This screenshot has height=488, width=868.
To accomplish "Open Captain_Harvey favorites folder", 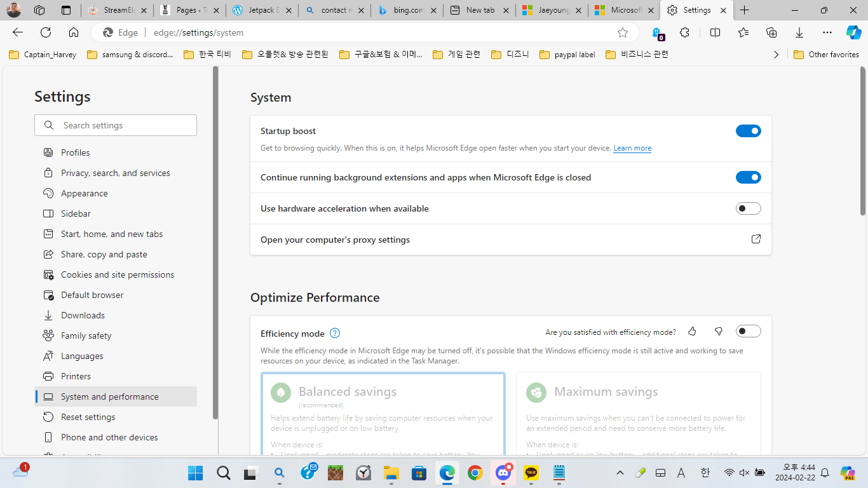I will (x=43, y=55).
